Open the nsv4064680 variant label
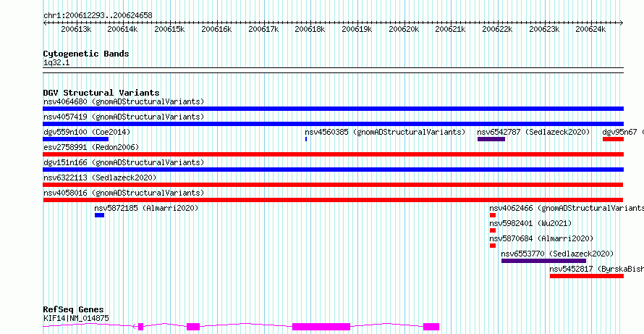 [x=124, y=101]
